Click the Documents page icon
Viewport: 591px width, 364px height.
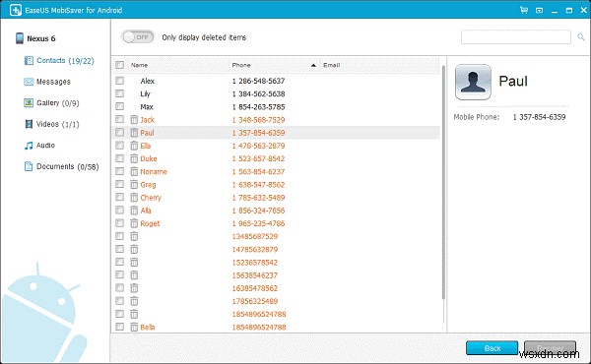(x=29, y=166)
